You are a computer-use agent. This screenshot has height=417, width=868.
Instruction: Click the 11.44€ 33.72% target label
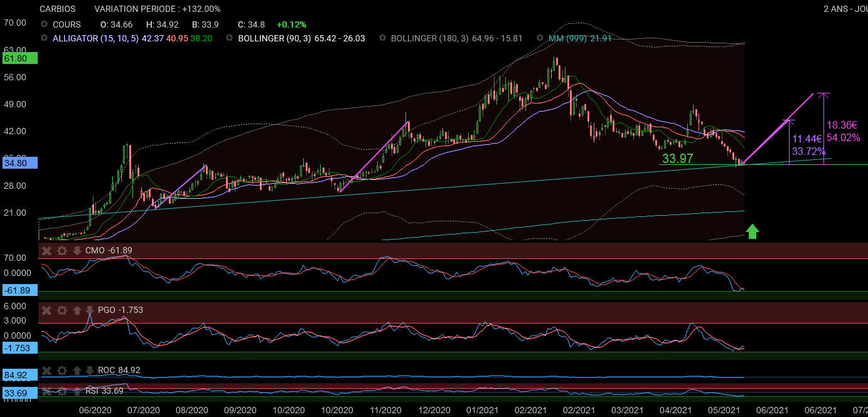click(808, 145)
